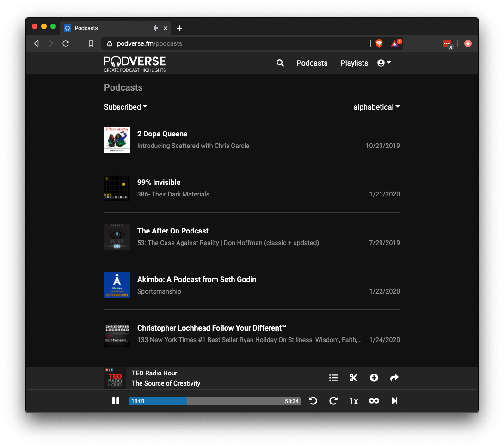Toggle continuous play with the infinity icon

pos(374,401)
